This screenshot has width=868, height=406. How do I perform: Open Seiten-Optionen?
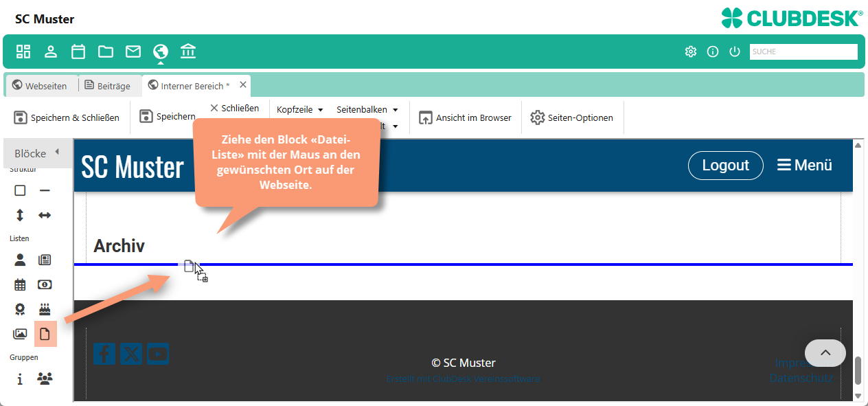coord(571,117)
